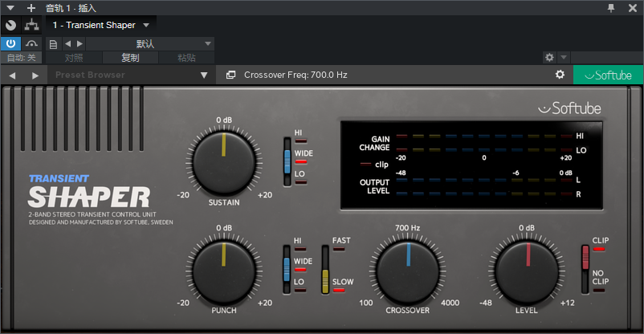Open the Preset Browser dropdown
644x334 pixels.
pyautogui.click(x=131, y=75)
